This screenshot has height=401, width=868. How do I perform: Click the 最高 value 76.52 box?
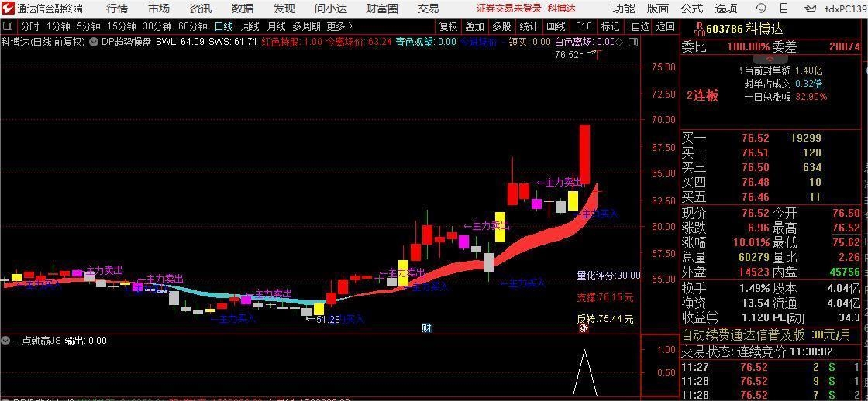tap(846, 228)
